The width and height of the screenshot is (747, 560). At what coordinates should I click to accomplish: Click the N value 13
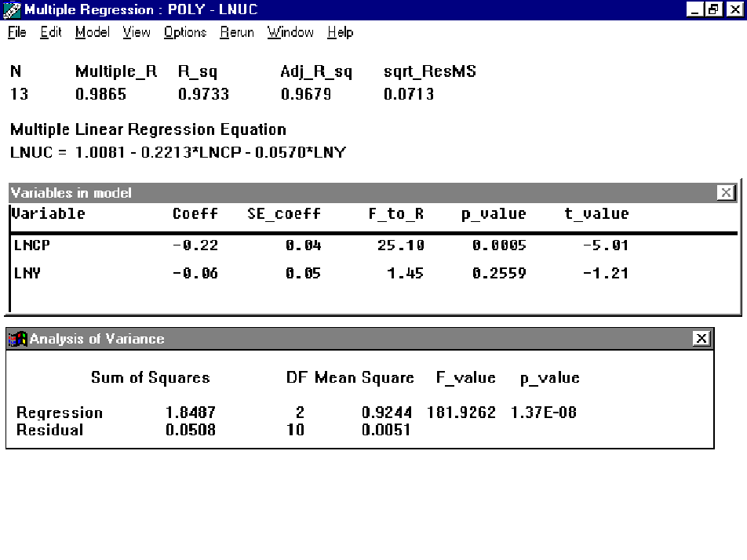click(19, 94)
